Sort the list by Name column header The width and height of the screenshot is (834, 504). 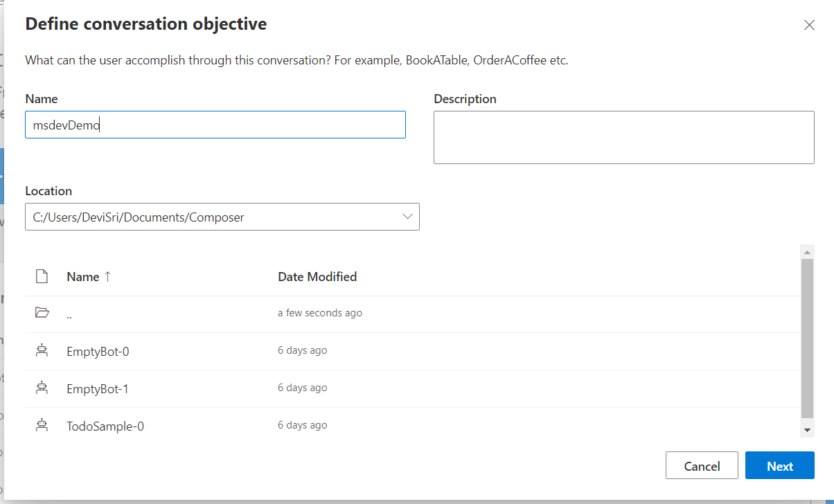(83, 277)
